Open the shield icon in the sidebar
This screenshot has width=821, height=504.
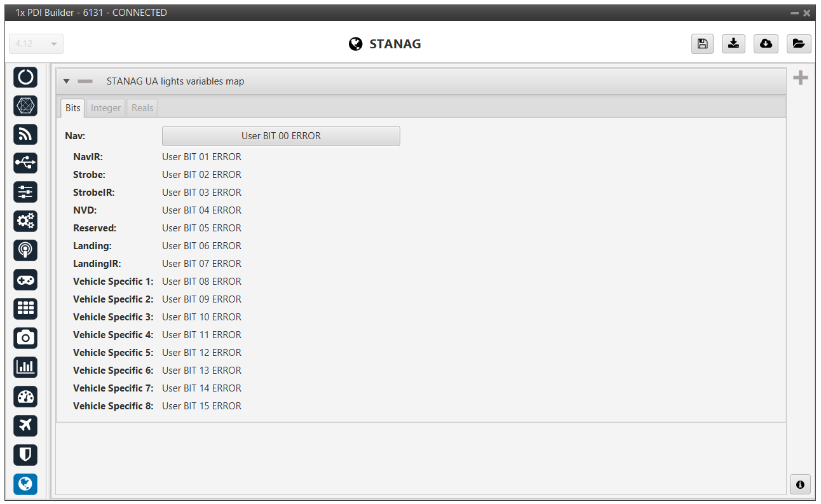click(x=25, y=454)
